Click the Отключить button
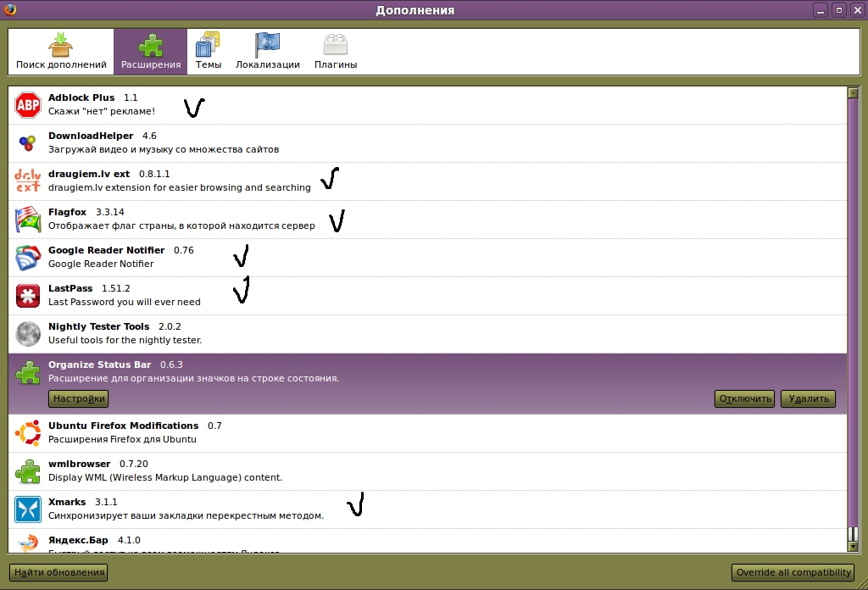Image resolution: width=868 pixels, height=590 pixels. [745, 398]
